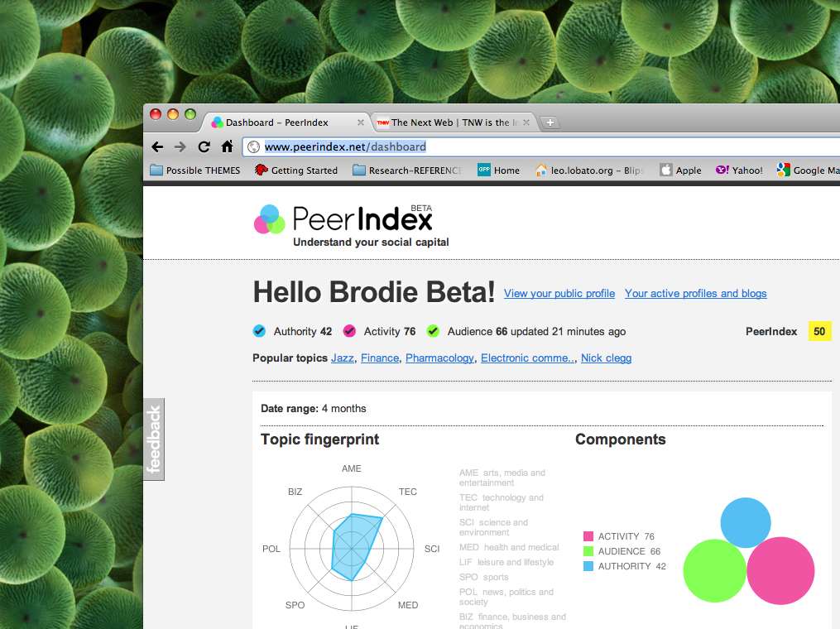The image size is (840, 629).
Task: Click 'Date range: 4 months' text
Action: pos(314,408)
